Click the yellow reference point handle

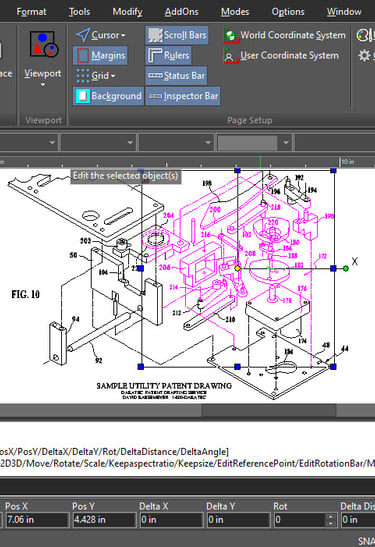[237, 268]
